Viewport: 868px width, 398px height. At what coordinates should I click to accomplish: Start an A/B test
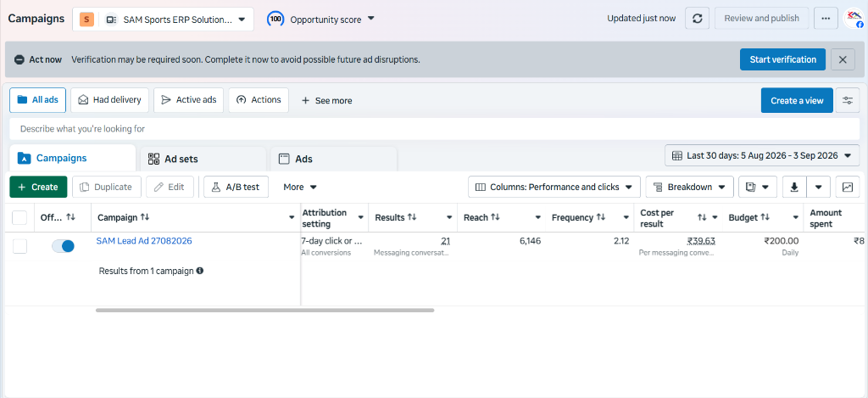236,187
